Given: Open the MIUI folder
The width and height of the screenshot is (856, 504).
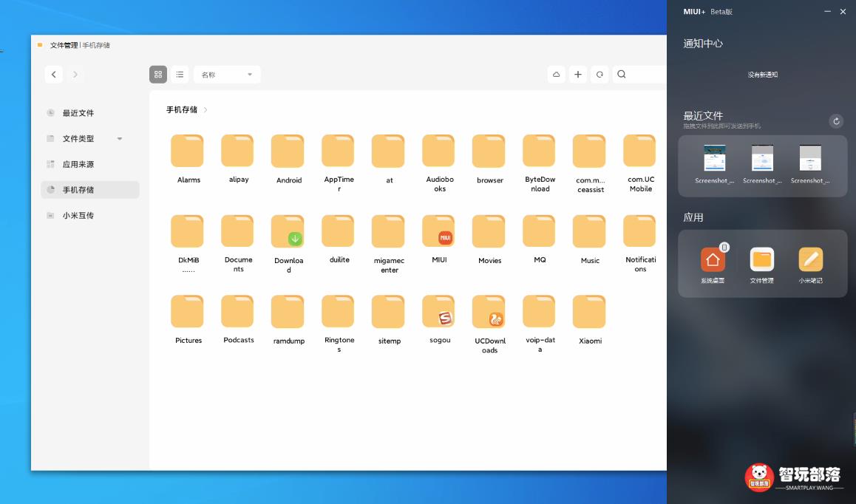Looking at the screenshot, I should [x=438, y=232].
